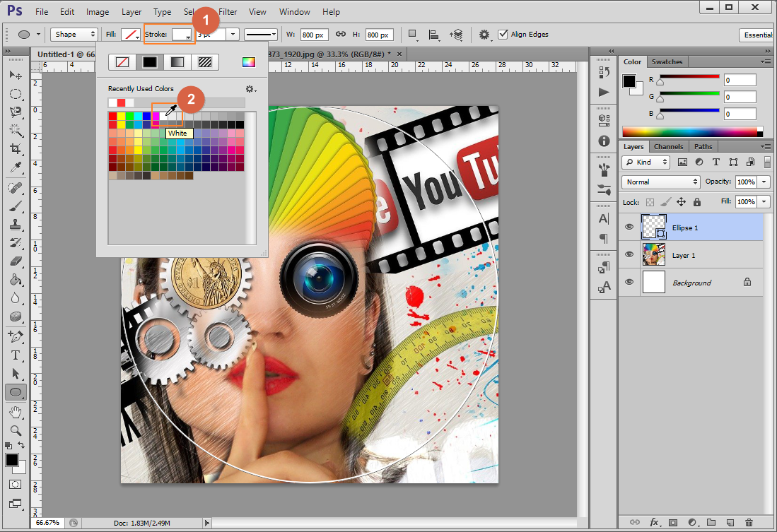Open the File menu
The height and width of the screenshot is (532, 777).
click(42, 12)
